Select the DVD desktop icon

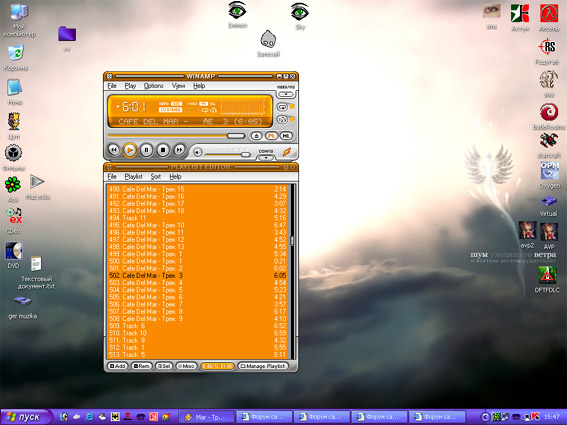pyautogui.click(x=14, y=255)
